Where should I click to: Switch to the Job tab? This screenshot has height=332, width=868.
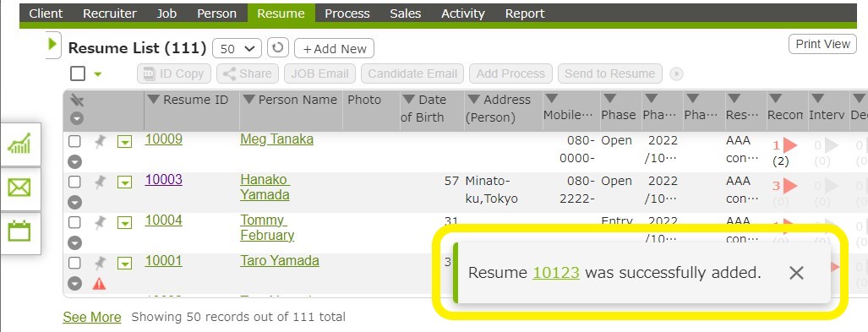[167, 14]
